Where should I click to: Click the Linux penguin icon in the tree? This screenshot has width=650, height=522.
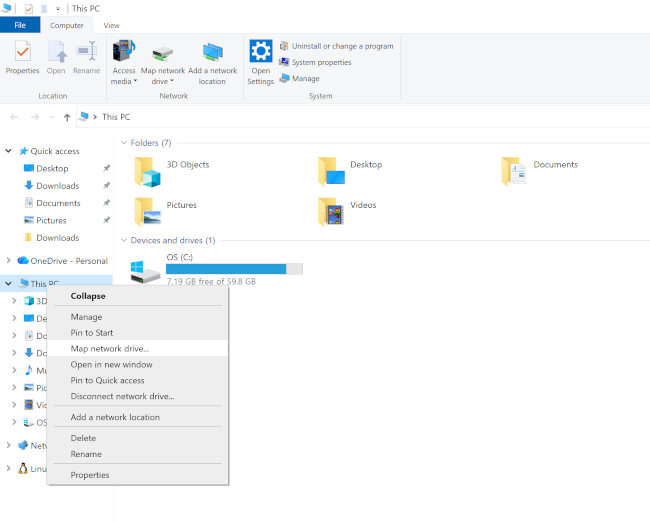pyautogui.click(x=23, y=469)
